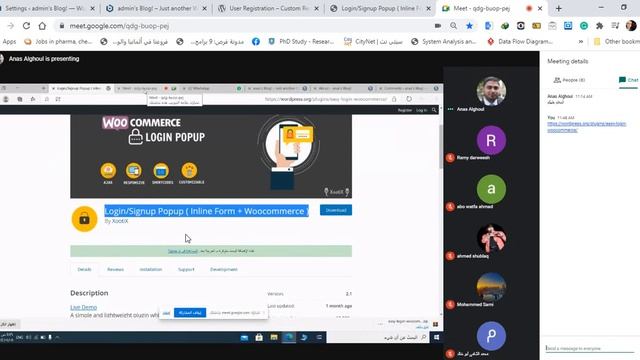Click the camera indicator in address bar

pos(438,26)
